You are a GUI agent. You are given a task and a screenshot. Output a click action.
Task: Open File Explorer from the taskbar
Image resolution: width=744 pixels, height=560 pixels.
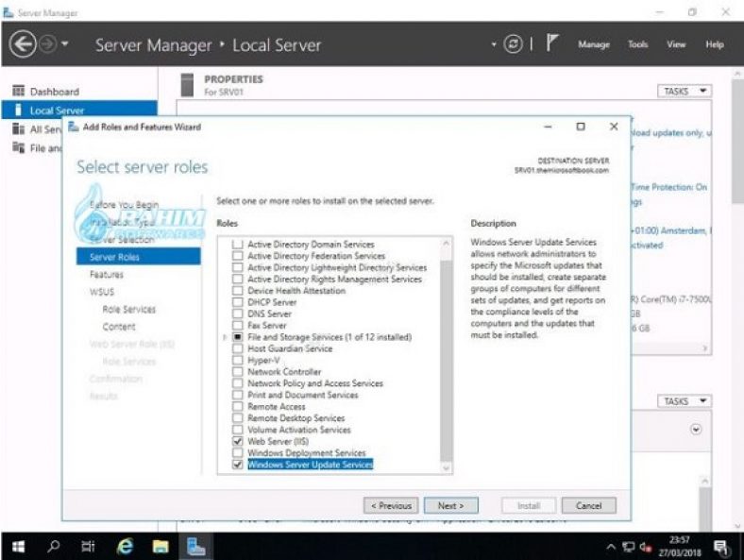click(x=161, y=547)
